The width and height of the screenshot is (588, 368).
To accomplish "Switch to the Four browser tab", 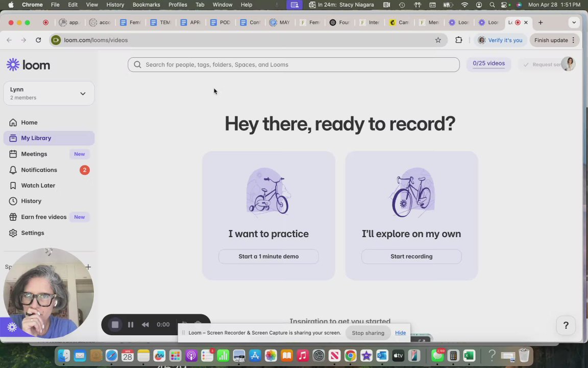I will [x=339, y=22].
